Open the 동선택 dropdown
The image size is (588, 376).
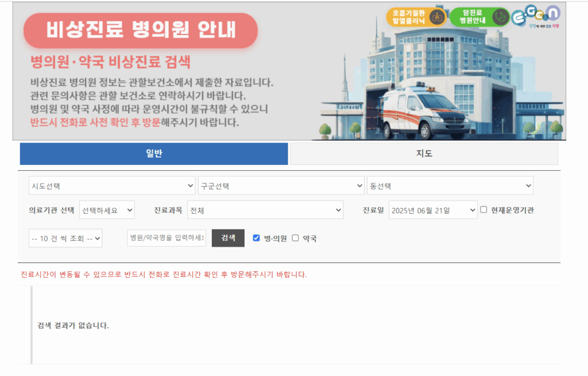(x=450, y=186)
